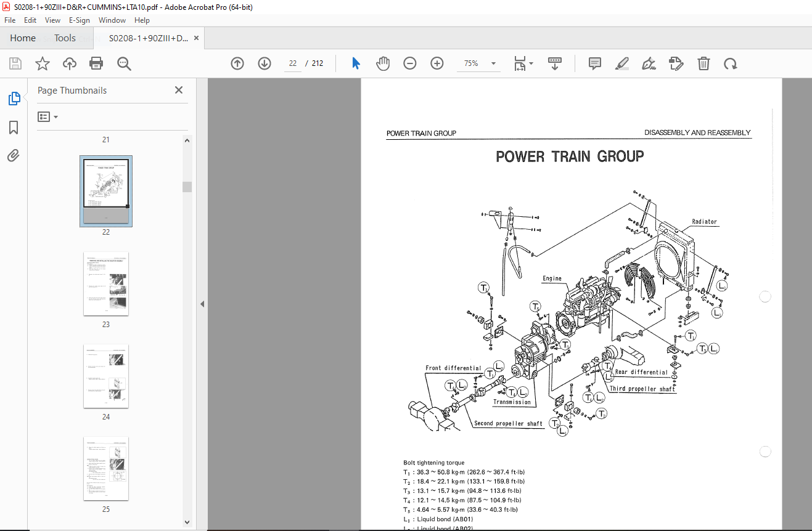Select the page 25 thumbnail
The width and height of the screenshot is (812, 531).
(x=106, y=468)
